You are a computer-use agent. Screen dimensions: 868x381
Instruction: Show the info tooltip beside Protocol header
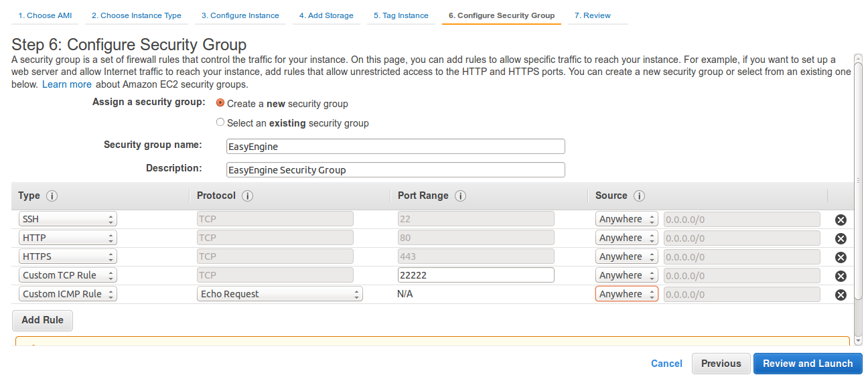(x=247, y=196)
